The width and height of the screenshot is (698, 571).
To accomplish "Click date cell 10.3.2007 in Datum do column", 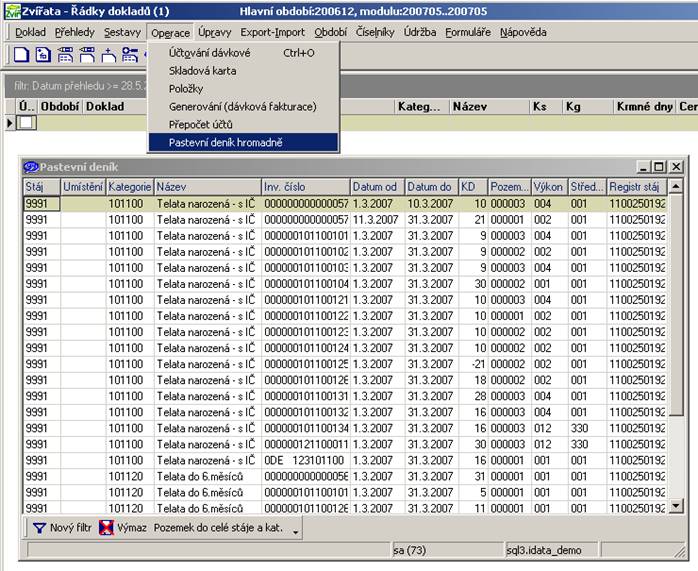I will (x=431, y=204).
